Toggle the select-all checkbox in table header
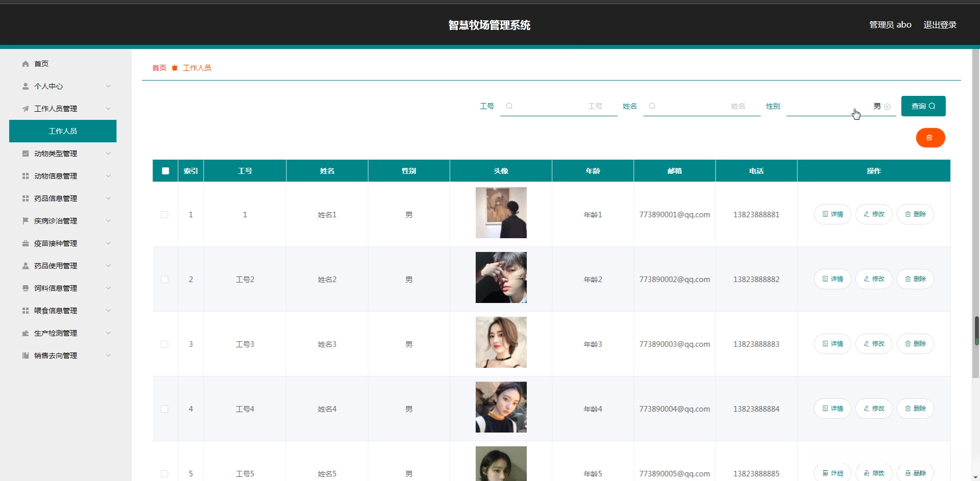This screenshot has height=481, width=980. coord(165,171)
